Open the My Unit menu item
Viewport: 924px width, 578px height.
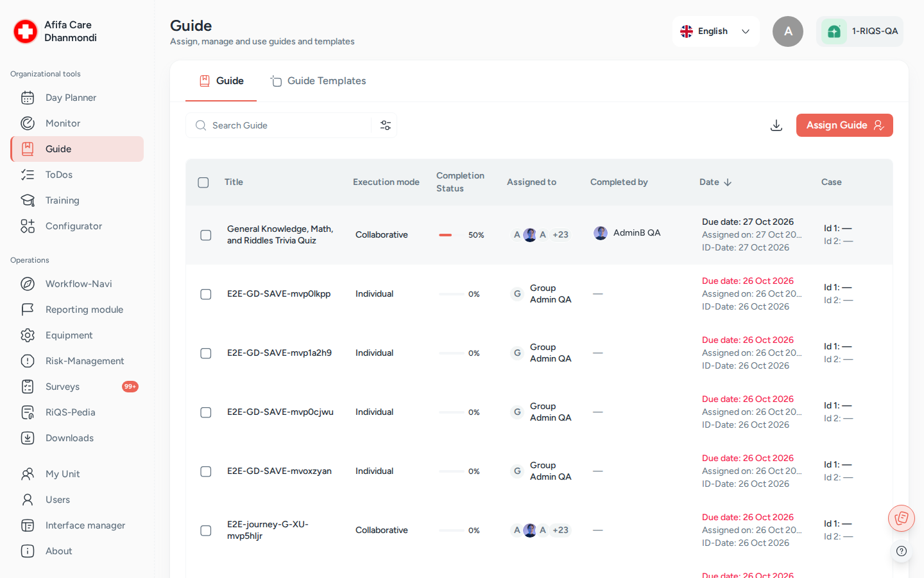coord(77,474)
